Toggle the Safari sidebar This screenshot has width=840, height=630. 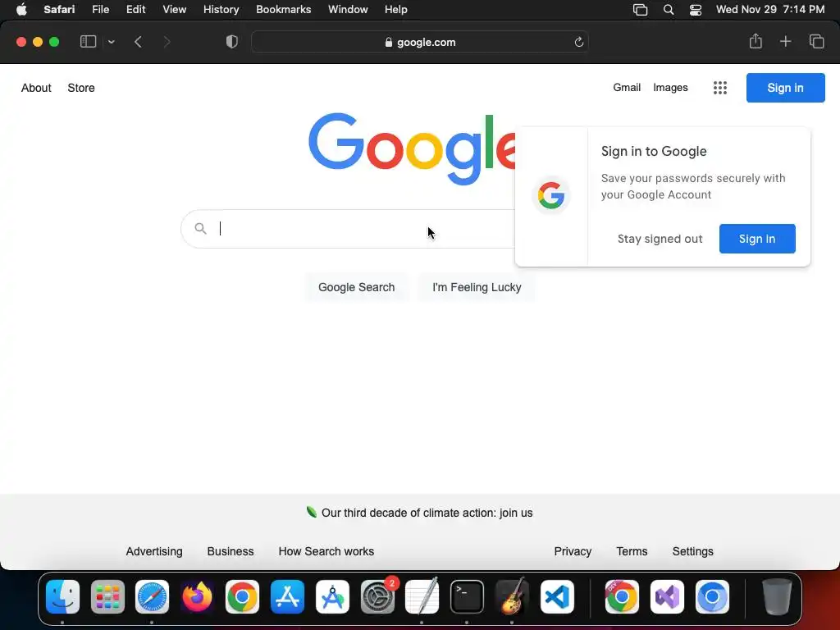coord(88,42)
